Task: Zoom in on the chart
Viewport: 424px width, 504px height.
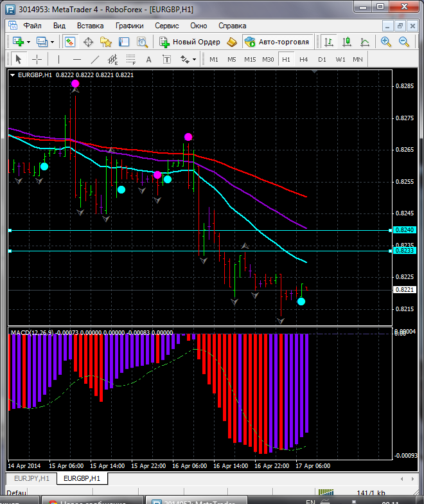Action: coord(385,42)
